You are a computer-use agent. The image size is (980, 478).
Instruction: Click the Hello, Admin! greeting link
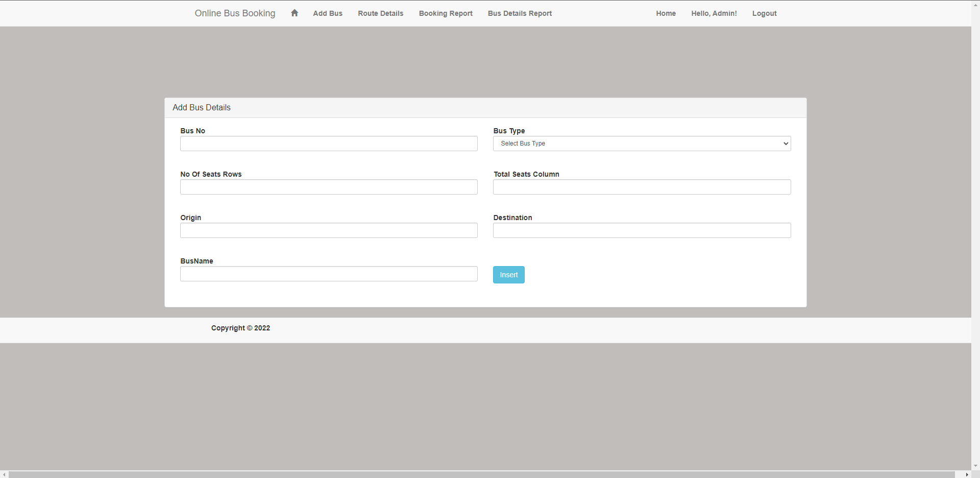coord(714,13)
